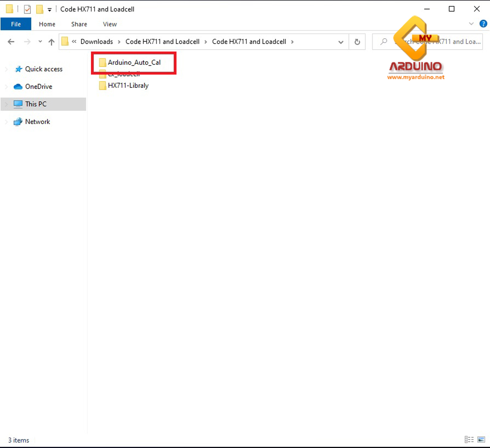
Task: Click the Up one level arrow
Action: pos(51,42)
